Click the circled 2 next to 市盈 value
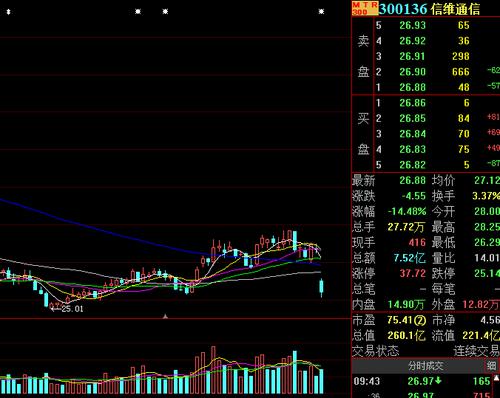The width and height of the screenshot is (500, 398). [x=420, y=321]
